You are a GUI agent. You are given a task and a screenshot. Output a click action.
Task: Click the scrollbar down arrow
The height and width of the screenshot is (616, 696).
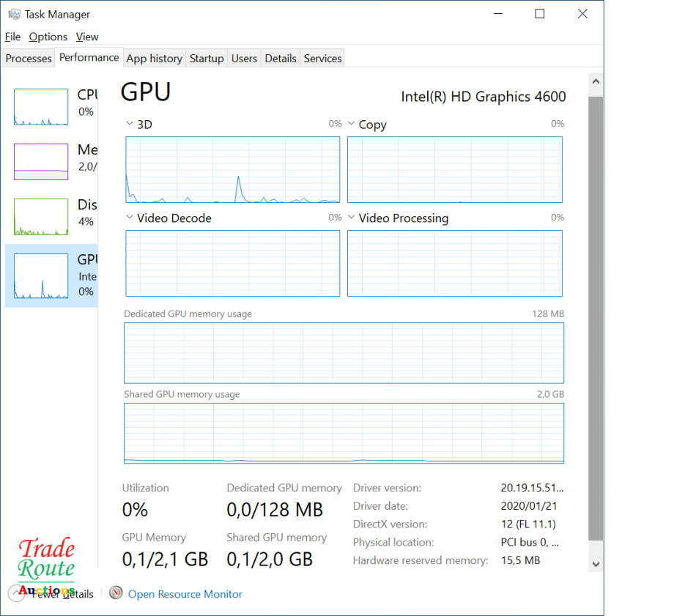[596, 564]
